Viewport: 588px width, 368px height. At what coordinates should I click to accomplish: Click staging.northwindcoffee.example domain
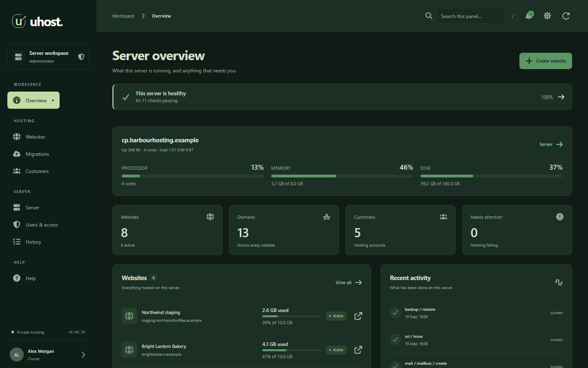[171, 321]
